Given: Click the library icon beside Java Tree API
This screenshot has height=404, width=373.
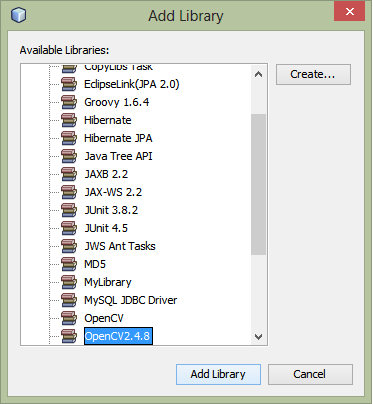Looking at the screenshot, I should pos(69,156).
